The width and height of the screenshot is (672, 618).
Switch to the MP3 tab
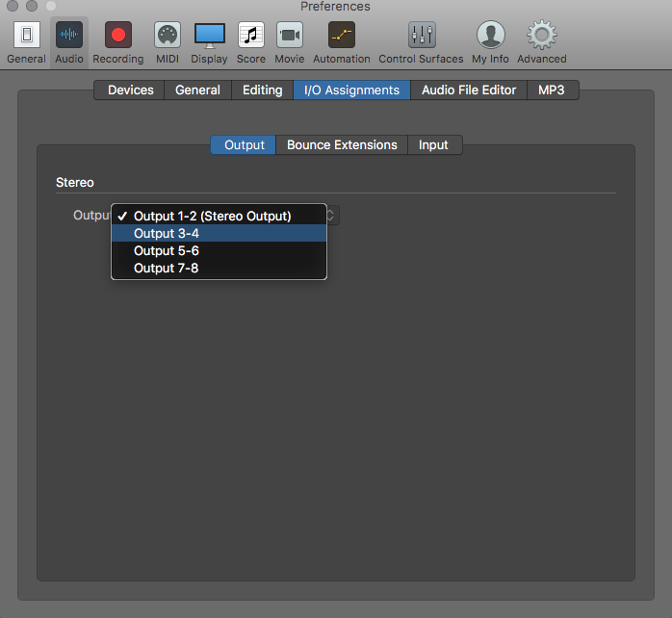click(x=553, y=90)
